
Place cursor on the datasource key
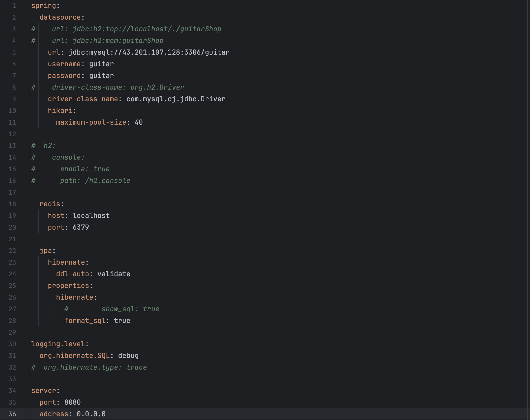click(60, 17)
